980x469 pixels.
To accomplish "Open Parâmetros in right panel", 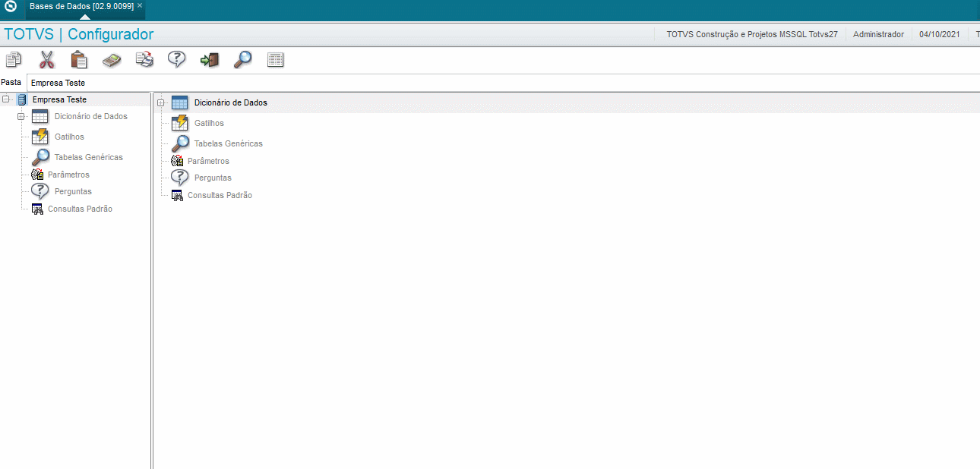I will [x=208, y=161].
